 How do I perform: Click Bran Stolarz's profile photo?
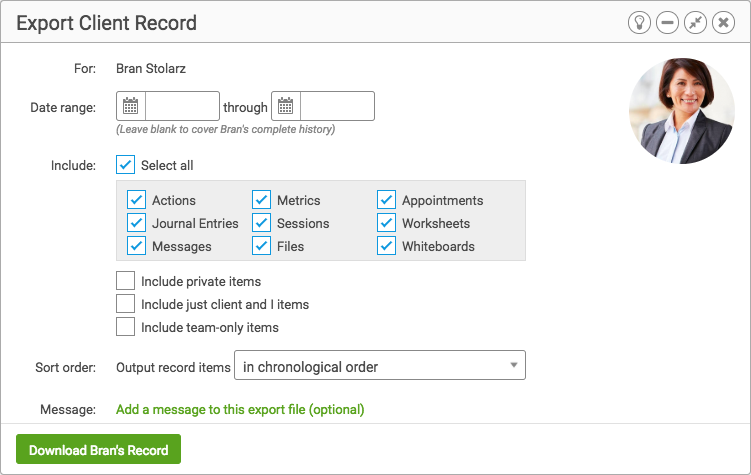point(682,111)
